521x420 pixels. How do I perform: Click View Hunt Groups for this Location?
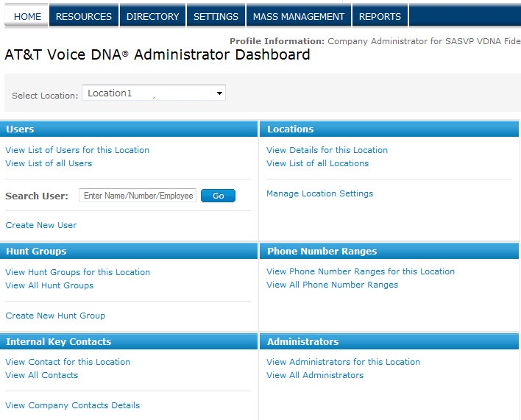tap(77, 272)
